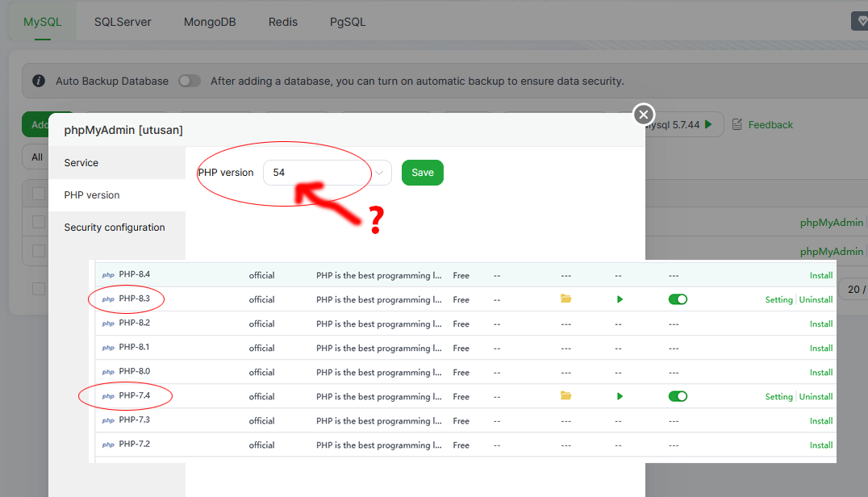Click the php logo icon of PHP-8.0
Image resolution: width=868 pixels, height=497 pixels.
(x=108, y=373)
